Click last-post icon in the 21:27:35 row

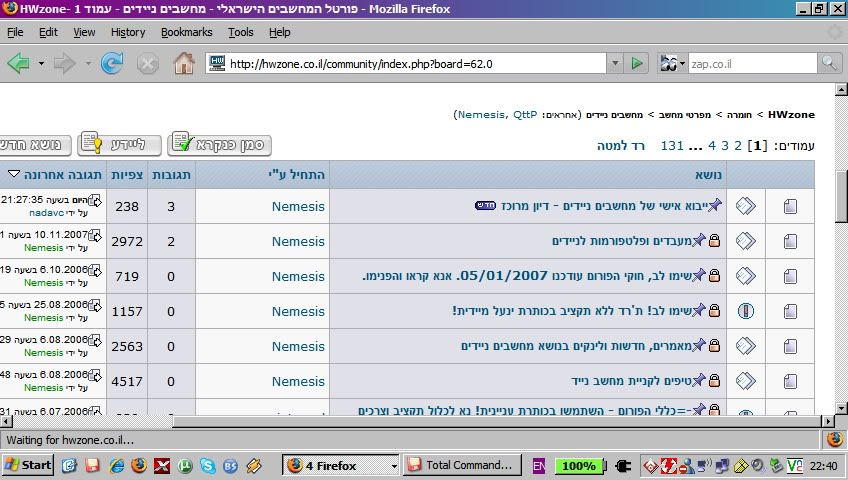click(95, 201)
